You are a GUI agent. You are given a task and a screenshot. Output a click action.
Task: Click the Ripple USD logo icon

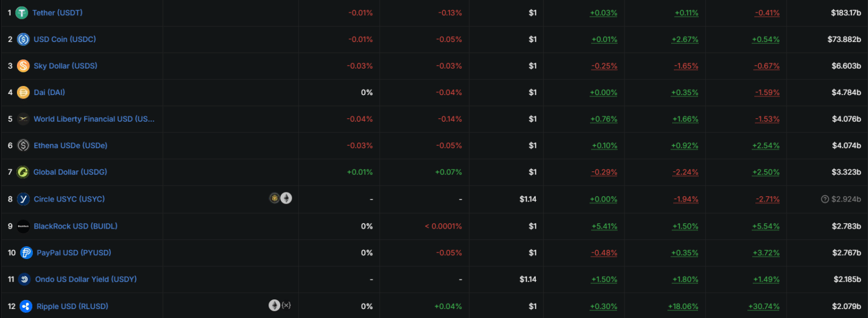pos(26,306)
